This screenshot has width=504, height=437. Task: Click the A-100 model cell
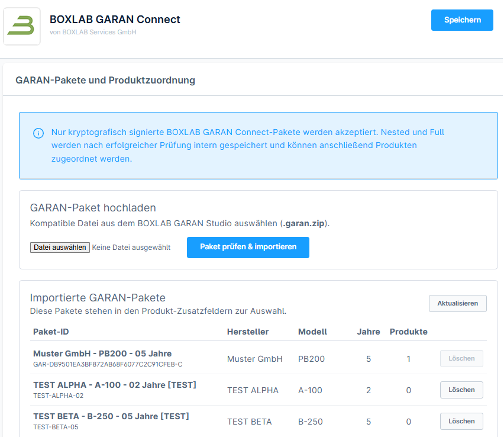point(310,390)
